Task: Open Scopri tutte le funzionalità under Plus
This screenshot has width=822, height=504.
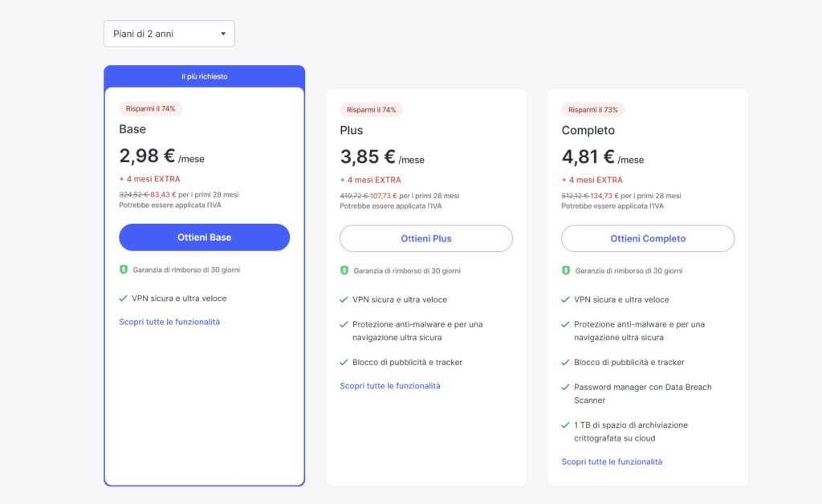Action: pos(390,386)
